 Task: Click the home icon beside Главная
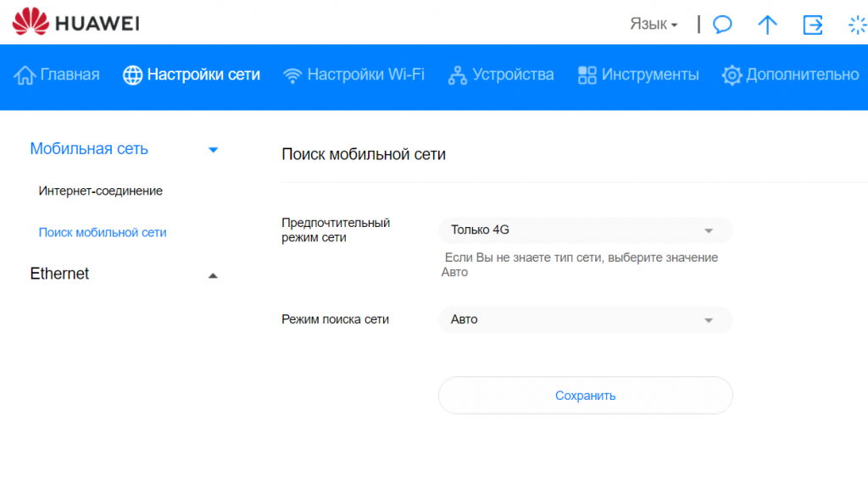pyautogui.click(x=25, y=75)
